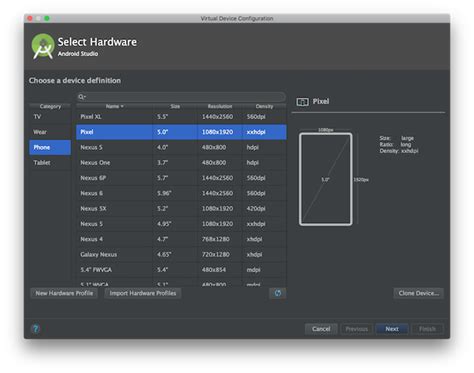Sort by the Density column header
474x373 pixels.
(264, 106)
